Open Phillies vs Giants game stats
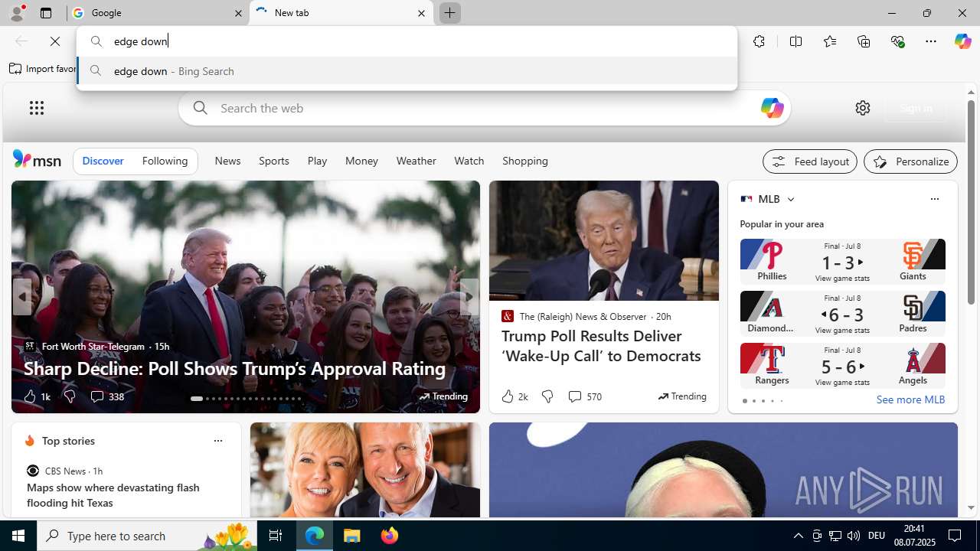The image size is (980, 551). coord(842,262)
